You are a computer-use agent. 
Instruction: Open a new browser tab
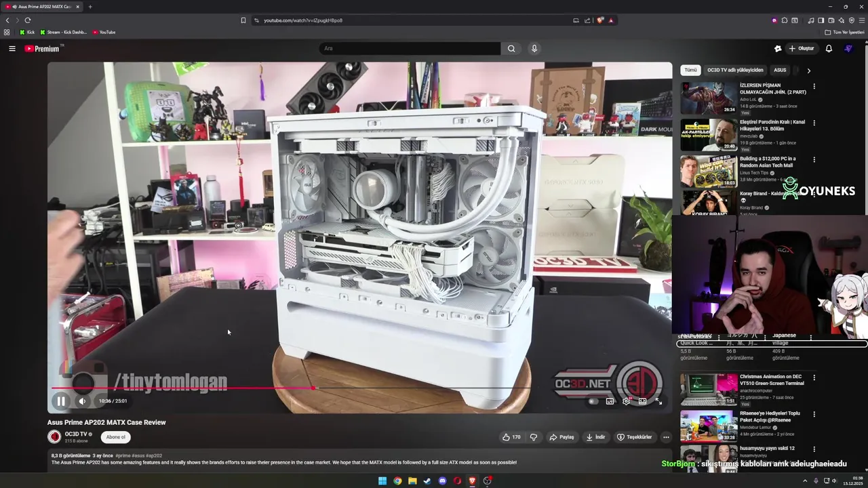(x=90, y=7)
